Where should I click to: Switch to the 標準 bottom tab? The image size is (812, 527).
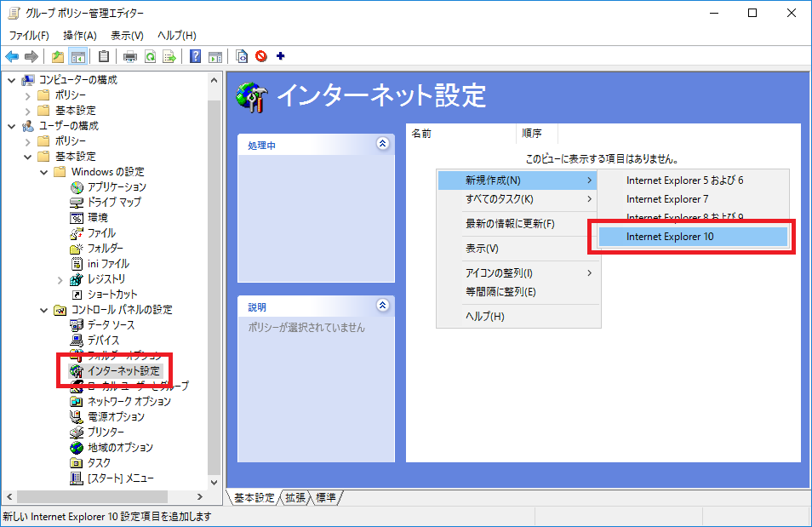point(326,497)
